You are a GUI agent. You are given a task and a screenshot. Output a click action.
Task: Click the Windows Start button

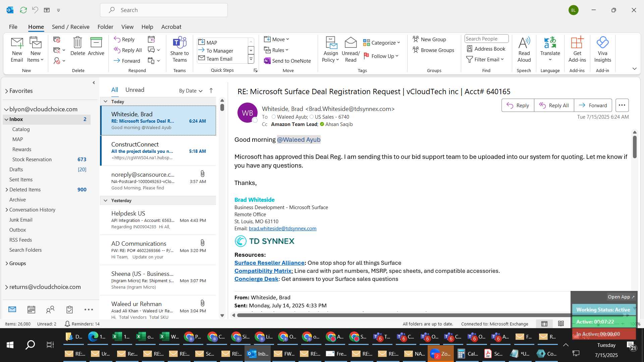(x=10, y=345)
